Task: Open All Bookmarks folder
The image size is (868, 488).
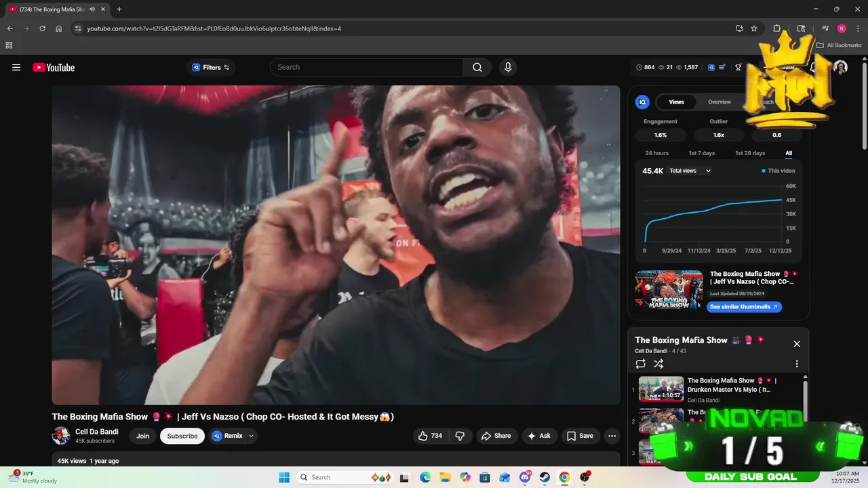Action: coord(839,45)
